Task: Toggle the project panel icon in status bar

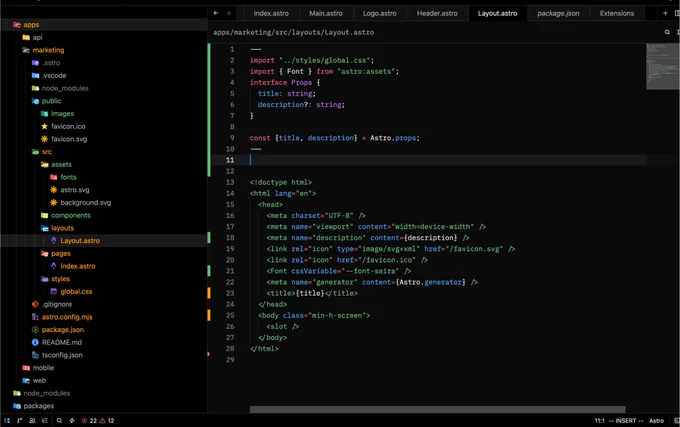Action: (7, 420)
